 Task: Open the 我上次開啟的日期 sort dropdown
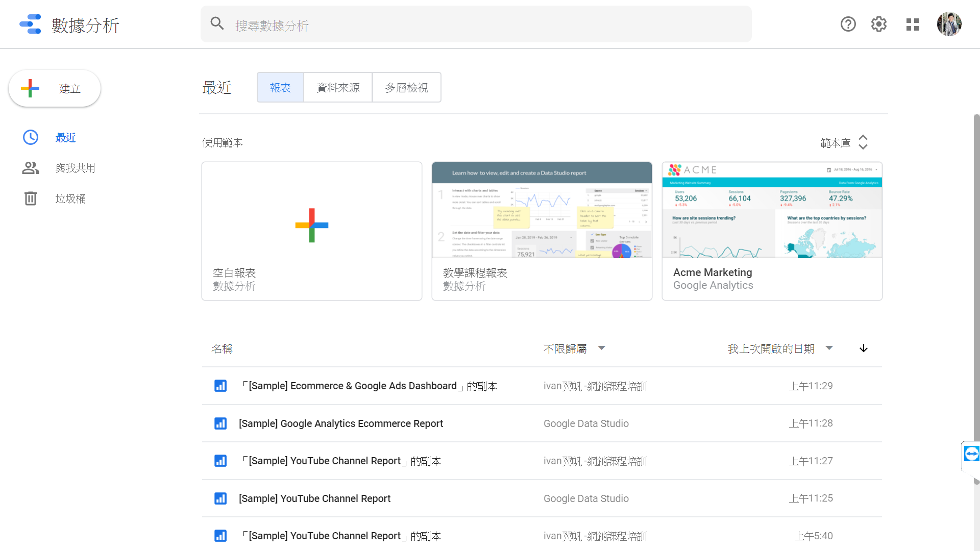click(780, 348)
